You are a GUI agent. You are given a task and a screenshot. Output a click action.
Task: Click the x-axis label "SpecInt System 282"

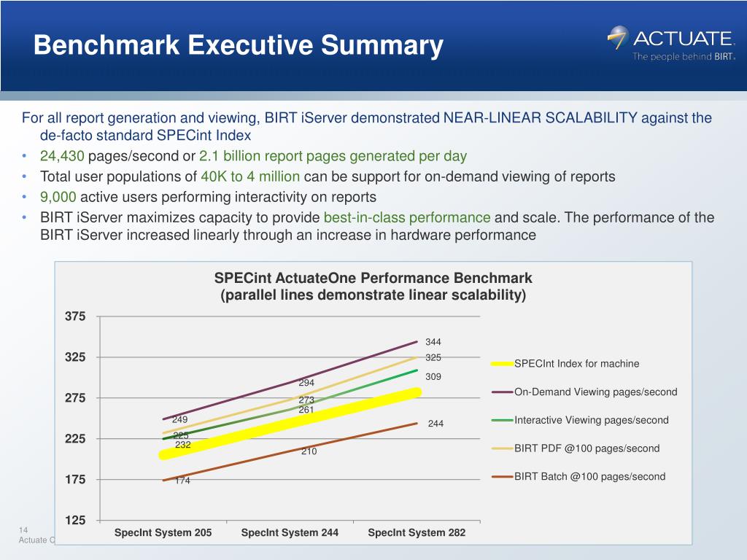(x=417, y=533)
